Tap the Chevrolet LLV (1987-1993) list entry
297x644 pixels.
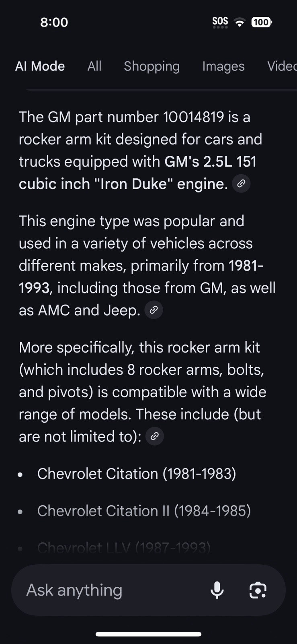124,548
